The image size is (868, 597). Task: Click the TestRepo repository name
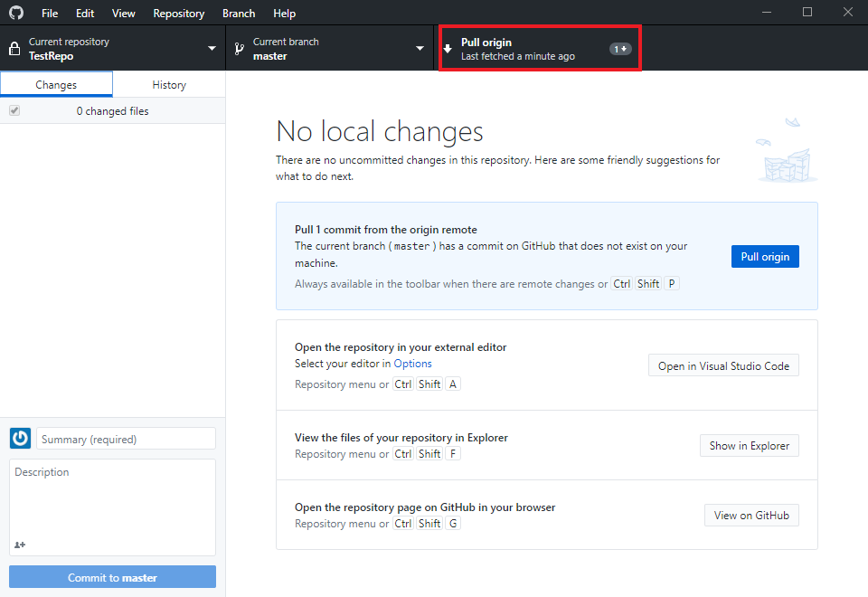tap(51, 56)
